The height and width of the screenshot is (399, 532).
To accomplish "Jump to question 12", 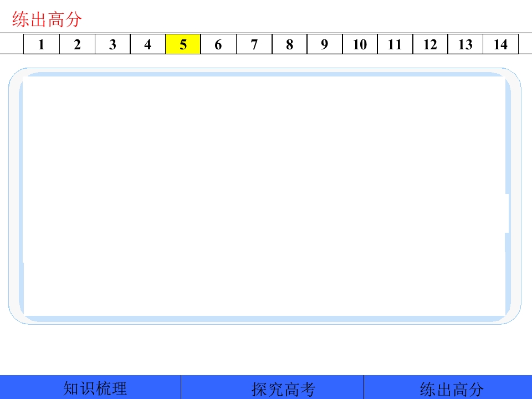I will tap(430, 44).
